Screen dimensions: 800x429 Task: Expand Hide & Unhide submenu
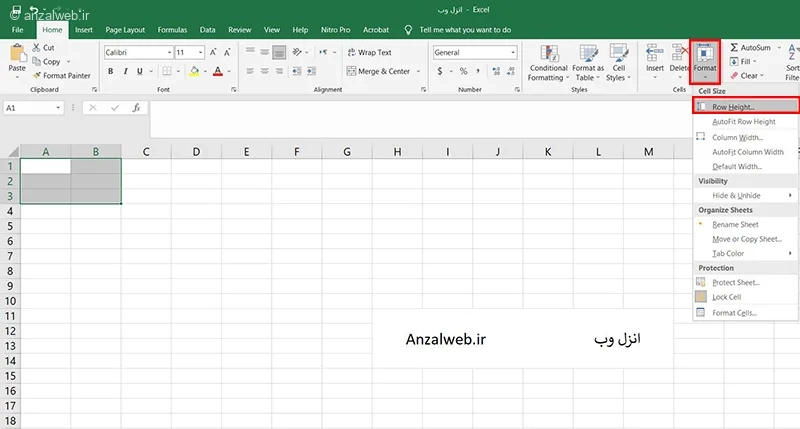[x=745, y=195]
